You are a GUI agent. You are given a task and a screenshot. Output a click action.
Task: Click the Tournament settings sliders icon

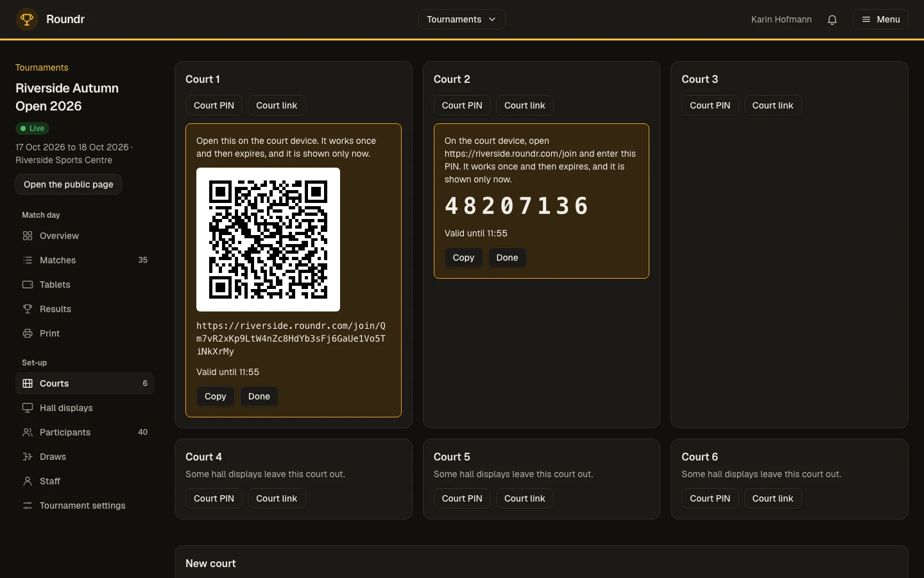coord(28,505)
